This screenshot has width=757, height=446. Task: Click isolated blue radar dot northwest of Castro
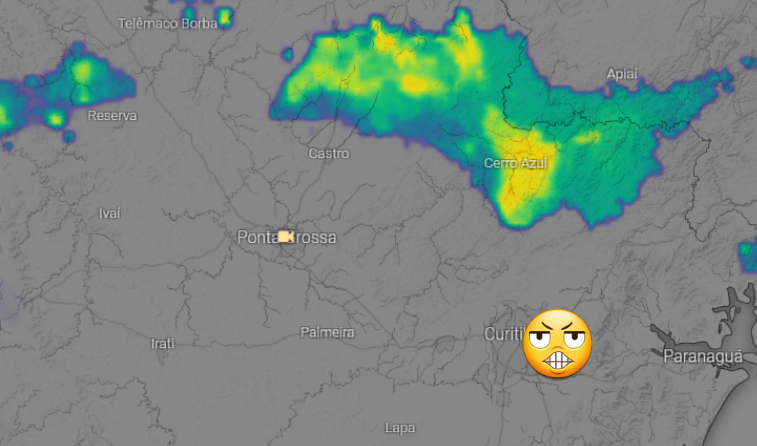point(287,54)
